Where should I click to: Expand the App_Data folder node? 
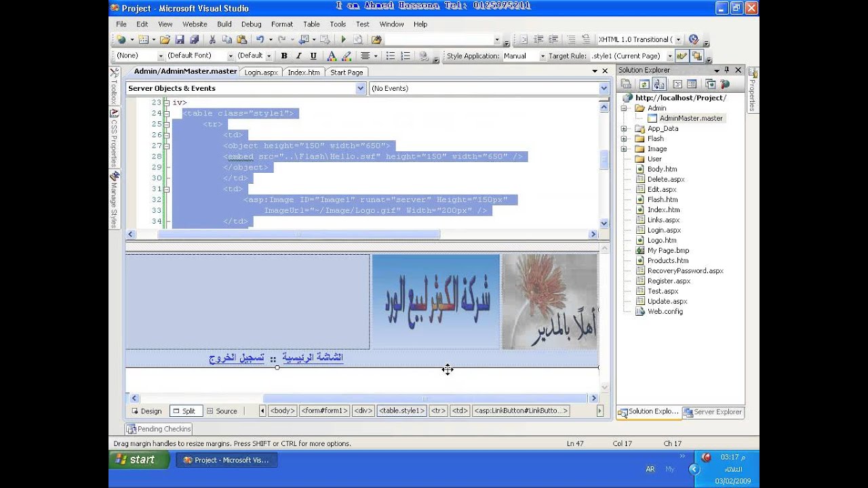pyautogui.click(x=624, y=128)
